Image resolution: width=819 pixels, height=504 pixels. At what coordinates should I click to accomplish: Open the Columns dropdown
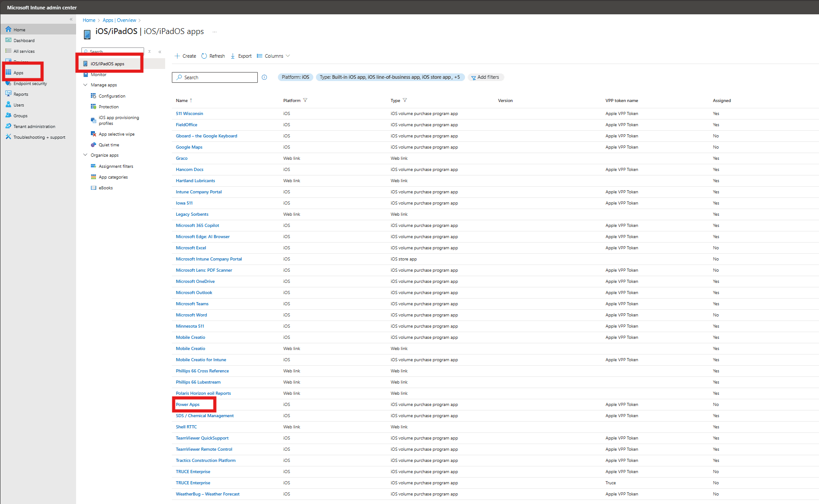[273, 56]
